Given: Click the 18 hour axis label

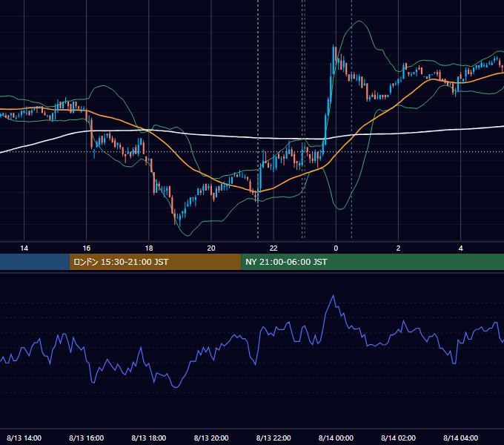Looking at the screenshot, I should pyautogui.click(x=149, y=248).
